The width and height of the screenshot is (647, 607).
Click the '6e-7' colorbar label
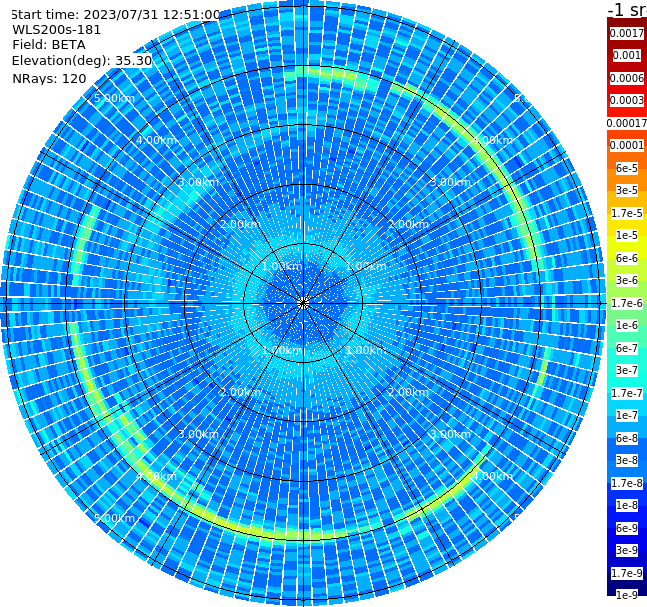point(627,348)
